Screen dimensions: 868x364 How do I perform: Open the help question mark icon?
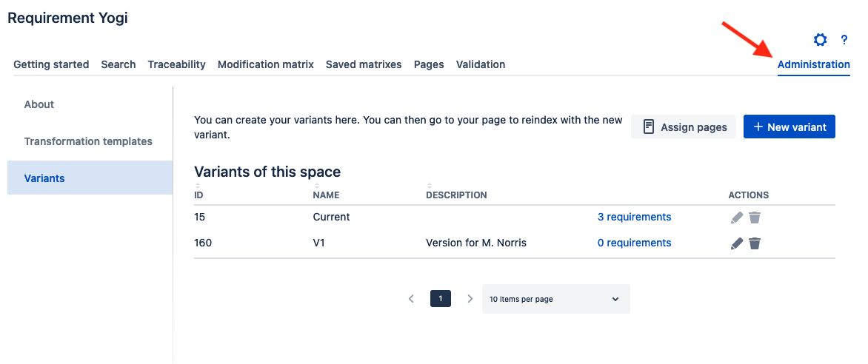[x=844, y=40]
